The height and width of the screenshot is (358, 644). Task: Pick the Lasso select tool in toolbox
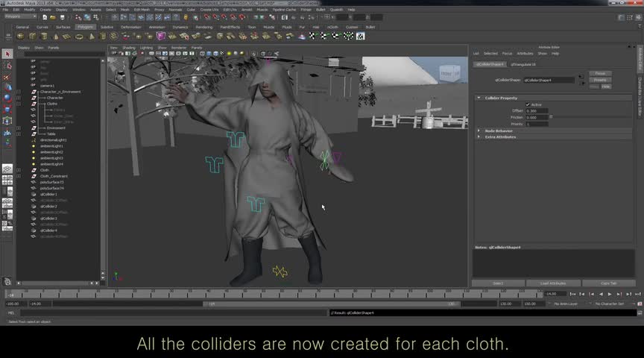tap(7, 66)
